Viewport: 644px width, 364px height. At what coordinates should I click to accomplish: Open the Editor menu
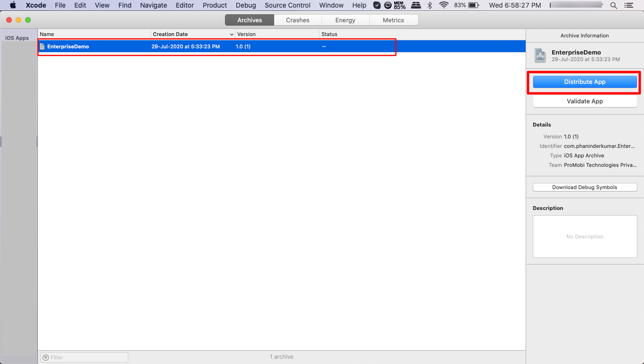tap(185, 5)
